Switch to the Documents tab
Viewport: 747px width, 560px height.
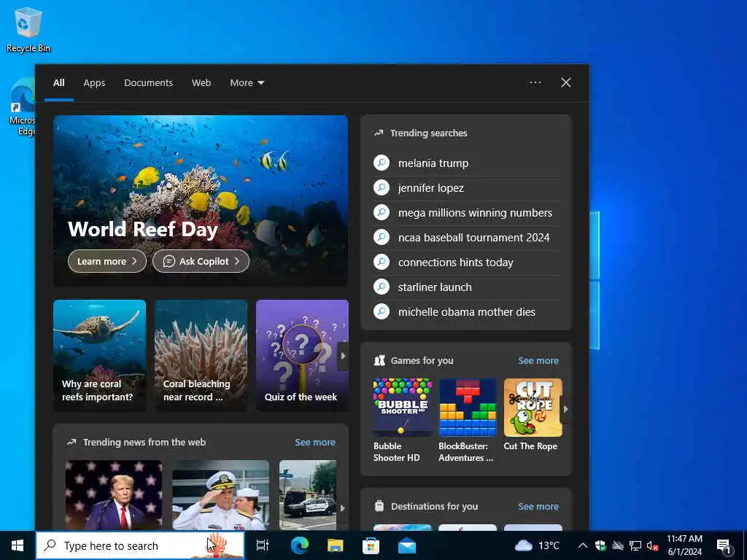click(148, 82)
